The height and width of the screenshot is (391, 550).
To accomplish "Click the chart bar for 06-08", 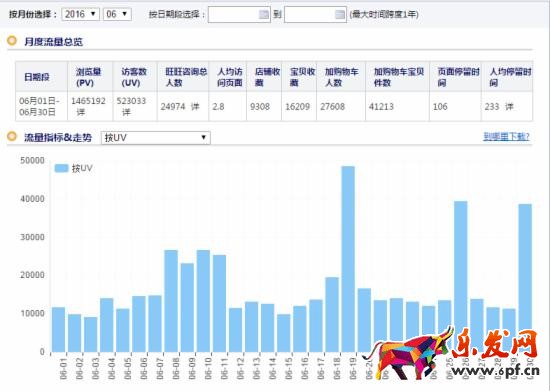I will [x=171, y=301].
